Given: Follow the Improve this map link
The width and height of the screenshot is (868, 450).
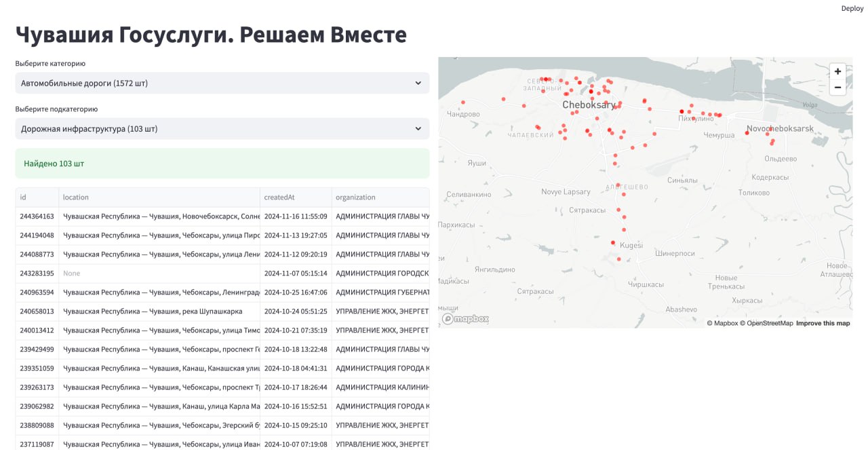Looking at the screenshot, I should [823, 323].
